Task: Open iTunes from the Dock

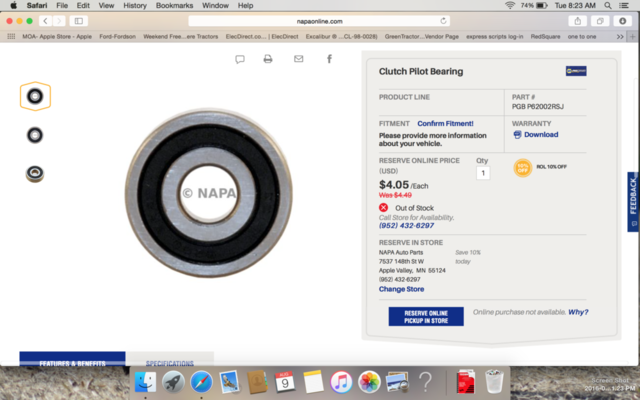Action: click(341, 381)
